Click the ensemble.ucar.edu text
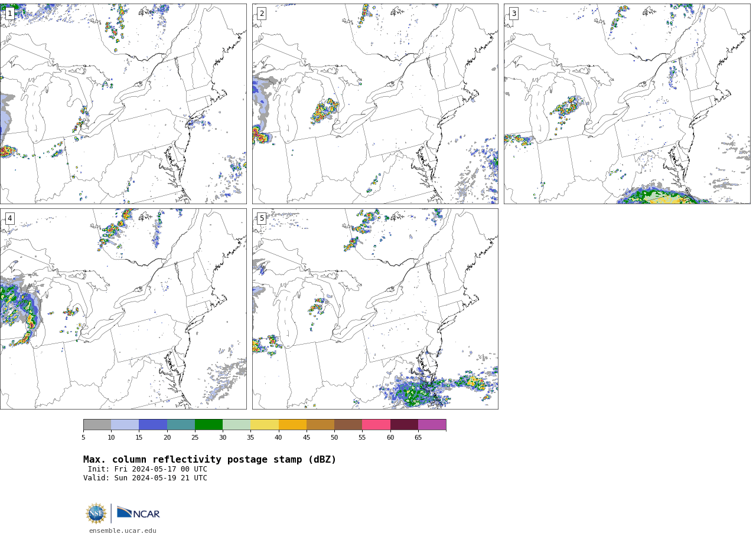This screenshot has width=756, height=537. [x=123, y=531]
